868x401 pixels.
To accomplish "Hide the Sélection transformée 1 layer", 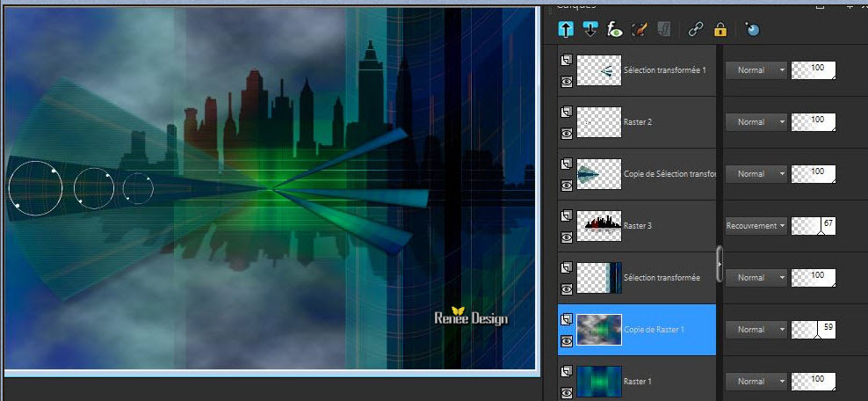I will point(567,82).
